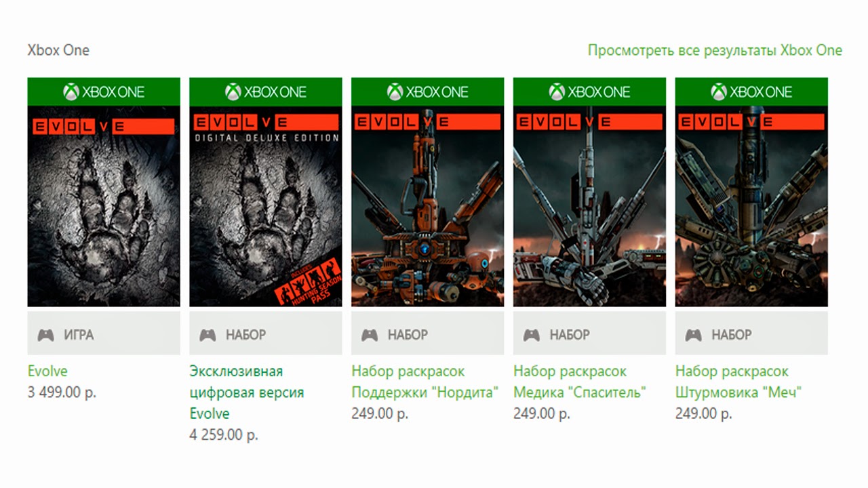Click Xbox logo on first Evolve banner

pyautogui.click(x=71, y=91)
